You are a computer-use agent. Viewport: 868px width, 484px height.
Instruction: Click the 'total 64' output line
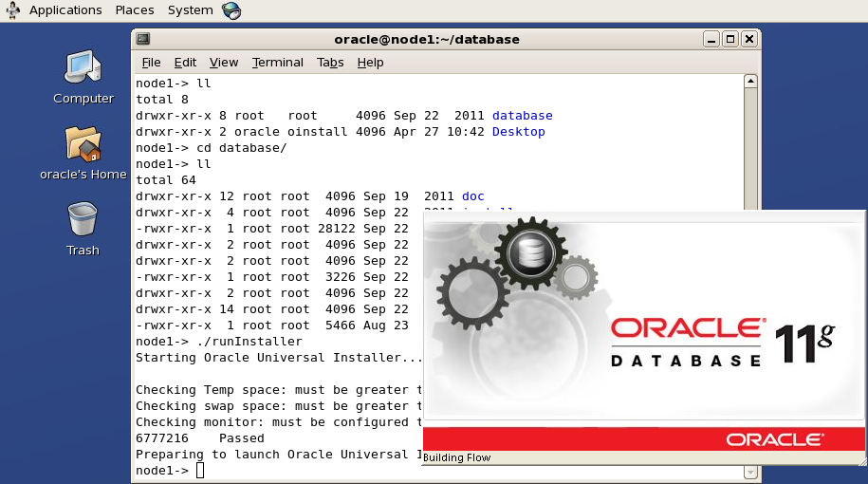pyautogui.click(x=165, y=180)
